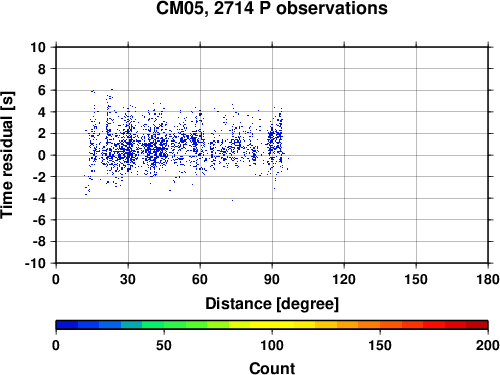The height and width of the screenshot is (375, 500).
Task: Click the y-axis tick label 10
Action: (x=38, y=47)
